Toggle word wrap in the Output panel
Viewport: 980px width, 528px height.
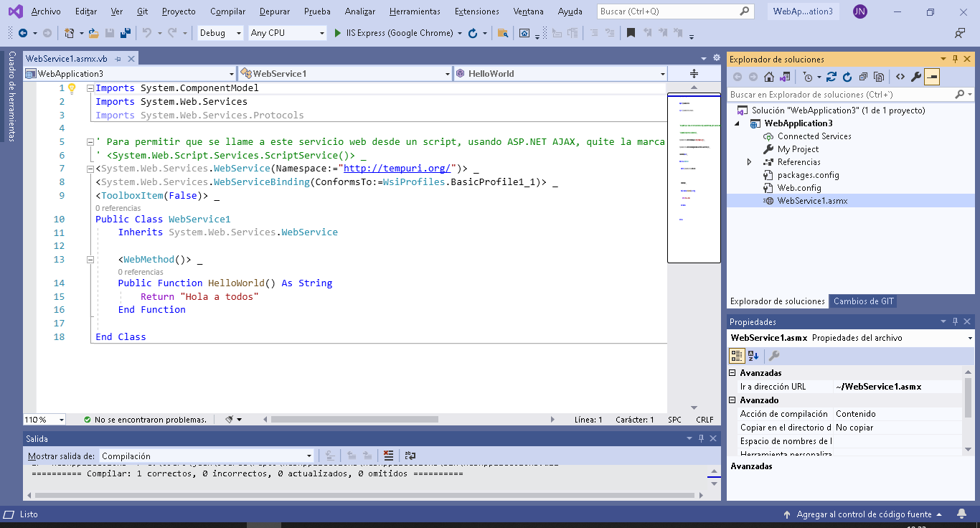[x=410, y=456]
